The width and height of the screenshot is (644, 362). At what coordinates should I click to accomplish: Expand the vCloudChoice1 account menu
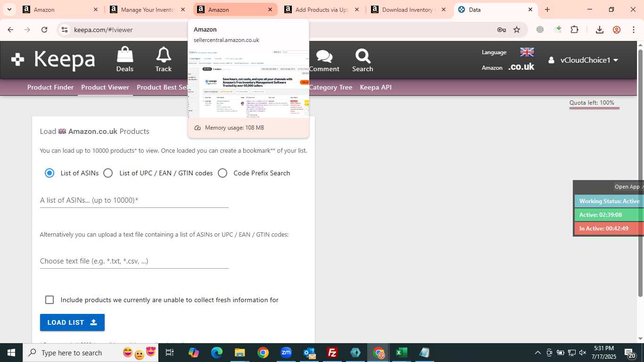(x=583, y=60)
